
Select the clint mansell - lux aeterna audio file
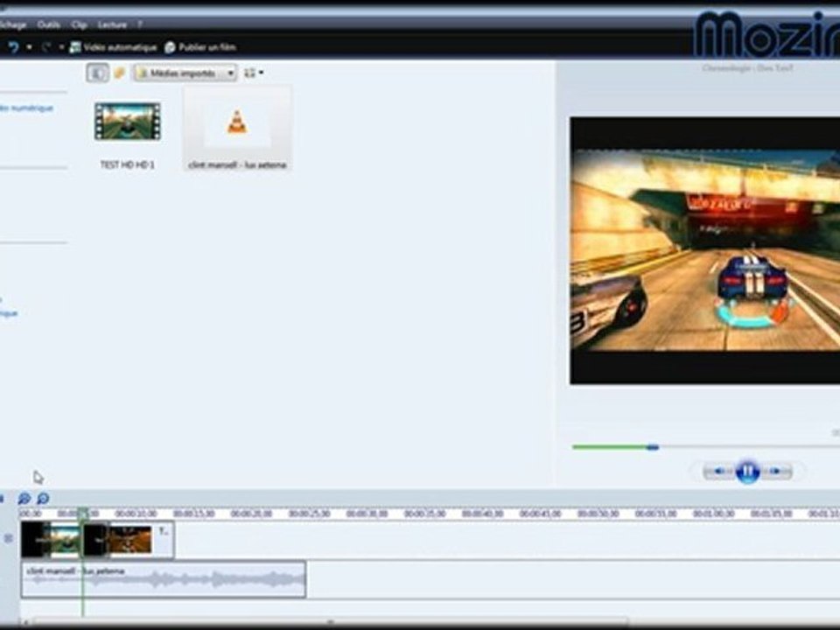point(237,129)
